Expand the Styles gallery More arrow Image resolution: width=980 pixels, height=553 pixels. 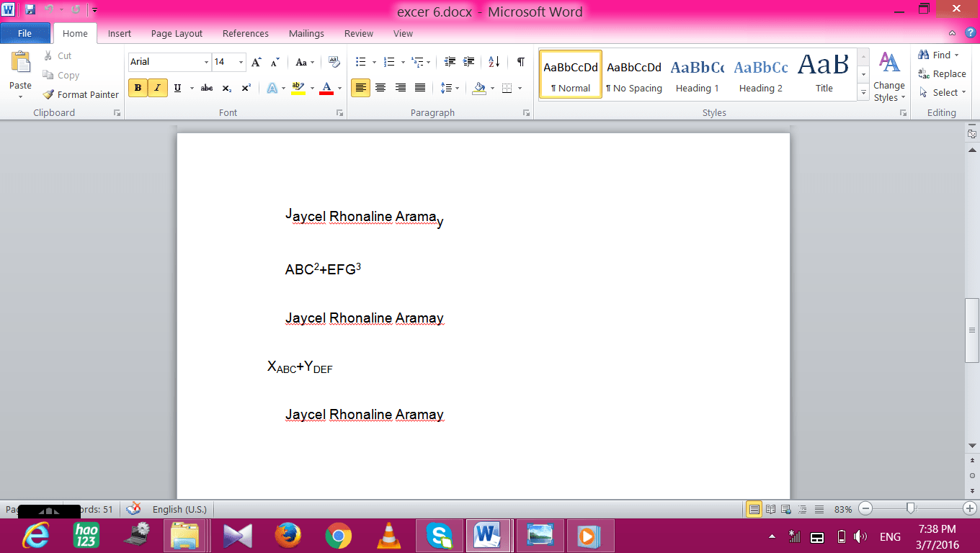click(x=863, y=93)
